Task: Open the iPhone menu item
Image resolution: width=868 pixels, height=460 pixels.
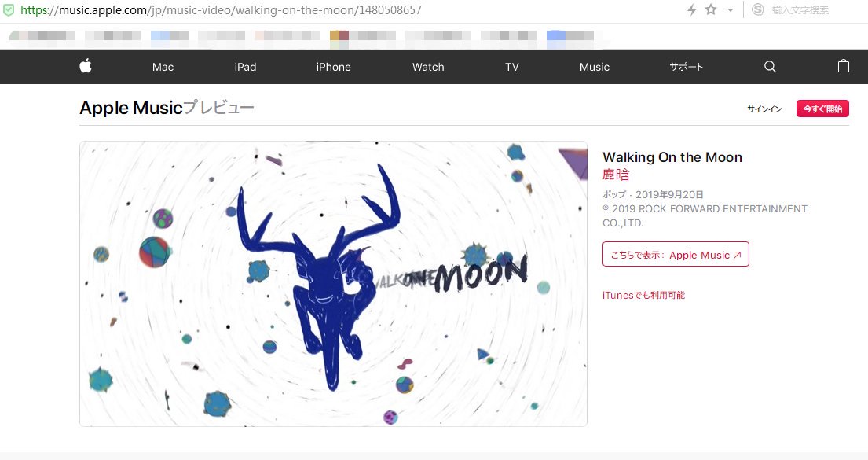Action: coord(333,67)
